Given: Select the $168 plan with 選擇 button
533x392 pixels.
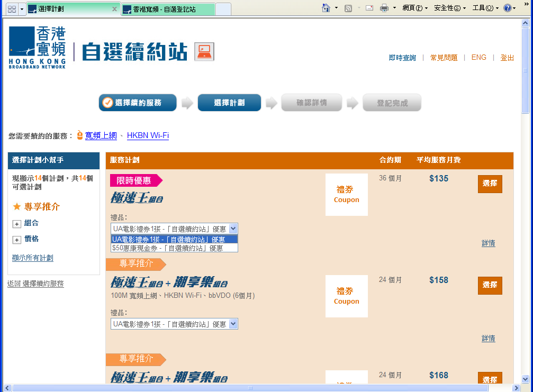Looking at the screenshot, I should (x=490, y=378).
